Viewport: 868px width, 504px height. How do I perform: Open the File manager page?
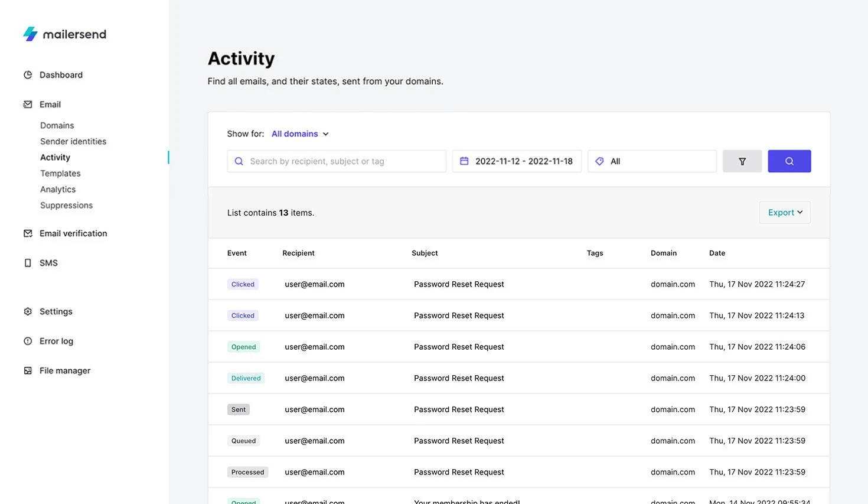point(64,370)
